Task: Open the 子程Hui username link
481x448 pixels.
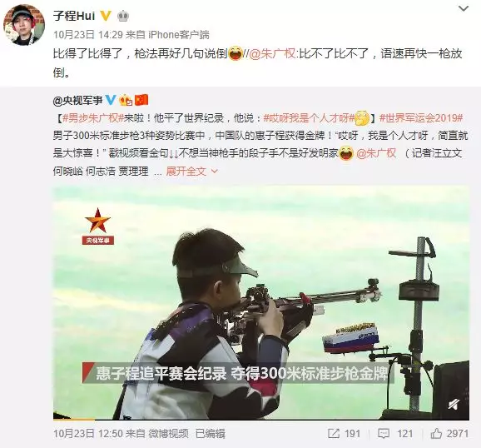Action: (74, 16)
